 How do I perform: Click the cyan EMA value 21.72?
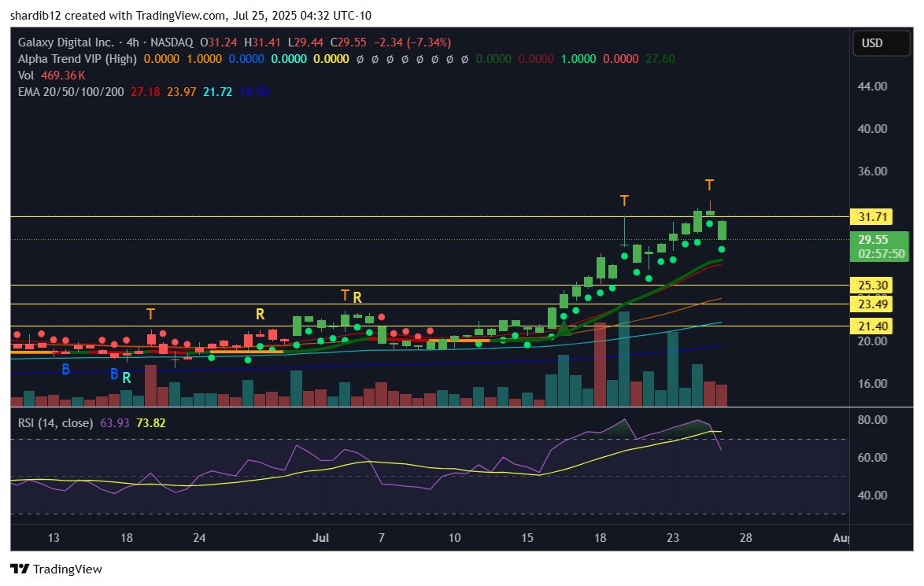click(217, 92)
